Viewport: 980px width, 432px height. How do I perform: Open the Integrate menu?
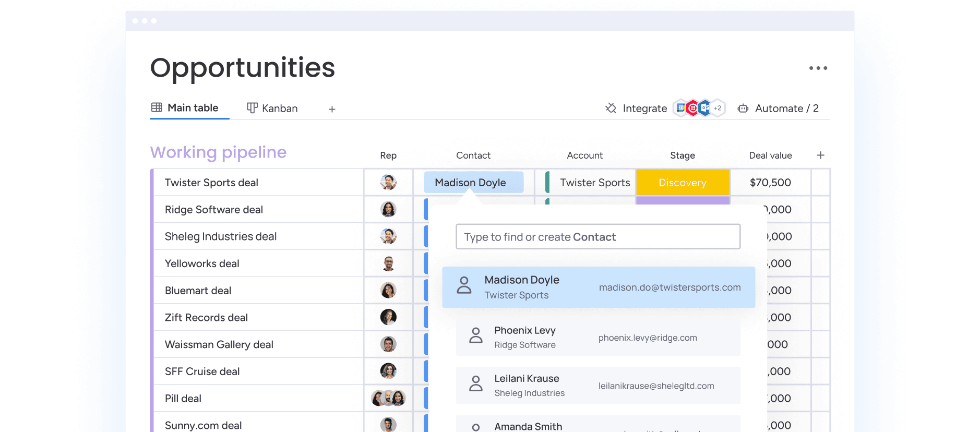(x=636, y=108)
